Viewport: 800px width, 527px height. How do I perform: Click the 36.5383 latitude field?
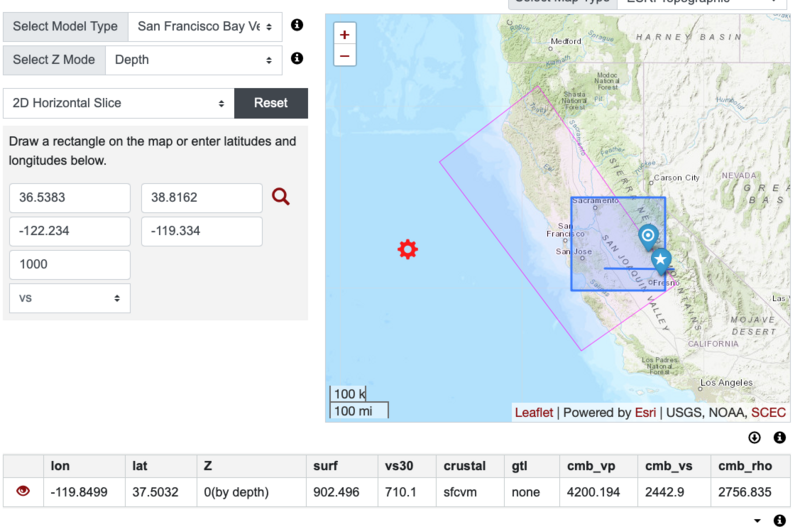tap(70, 198)
